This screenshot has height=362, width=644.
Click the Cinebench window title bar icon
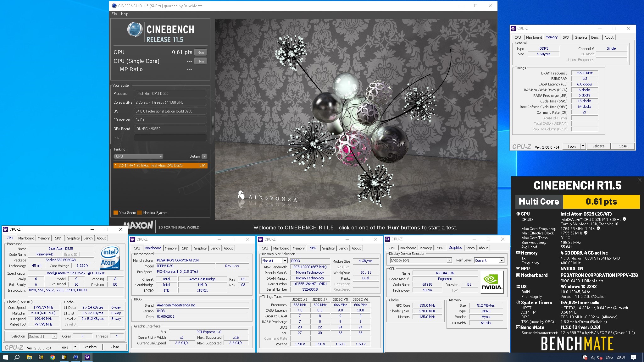click(114, 6)
